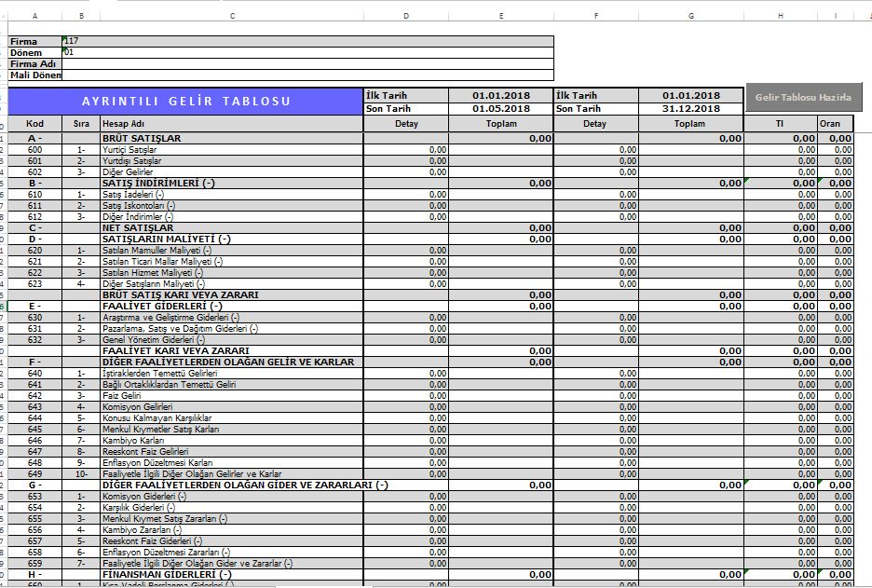Click the empty Firma Adı input cell
Viewport: 872px width, 588px height.
[x=307, y=63]
